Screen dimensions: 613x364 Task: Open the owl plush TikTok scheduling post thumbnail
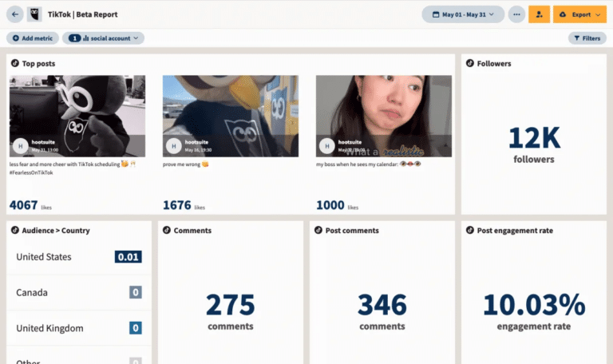coord(77,116)
